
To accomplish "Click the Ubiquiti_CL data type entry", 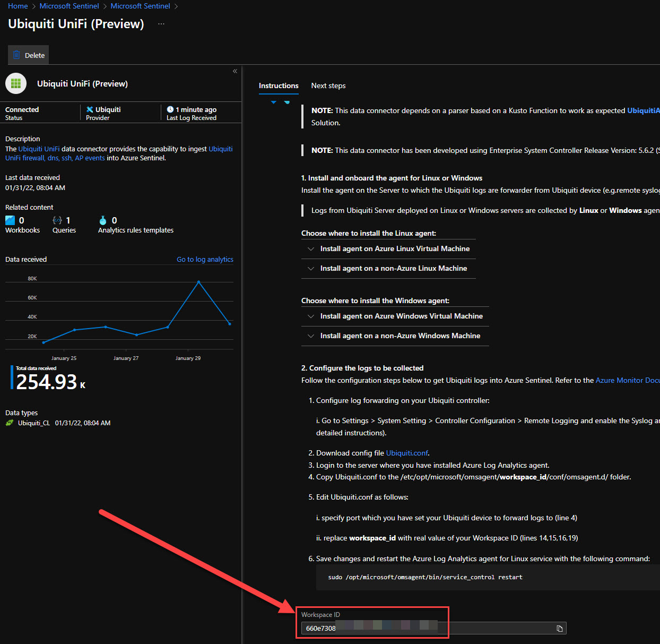I will point(34,423).
